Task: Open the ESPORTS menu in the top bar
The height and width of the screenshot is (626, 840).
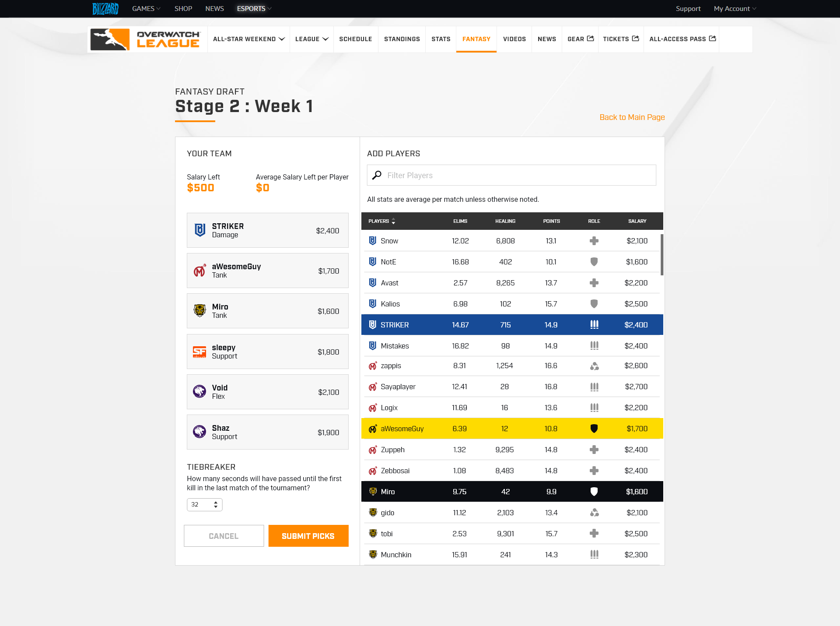Action: pos(253,8)
